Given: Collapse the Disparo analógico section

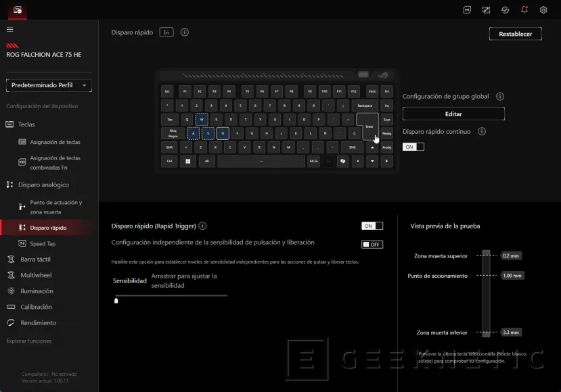Looking at the screenshot, I should 43,185.
